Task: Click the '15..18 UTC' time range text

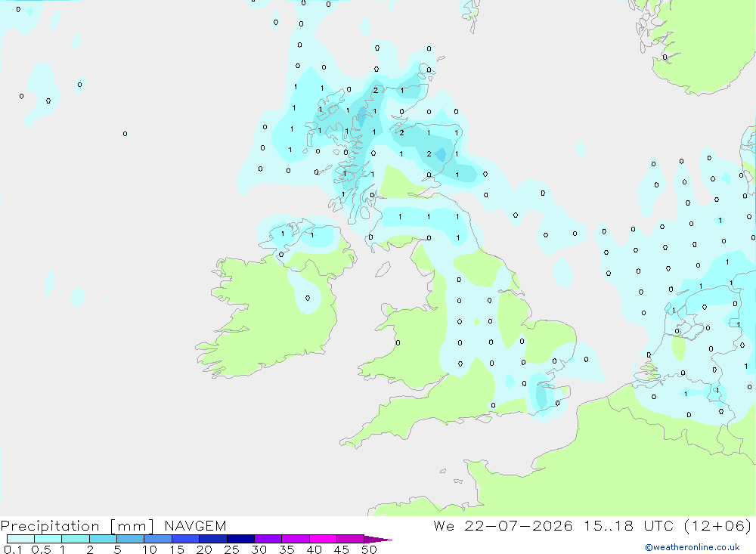Action: pos(628,525)
